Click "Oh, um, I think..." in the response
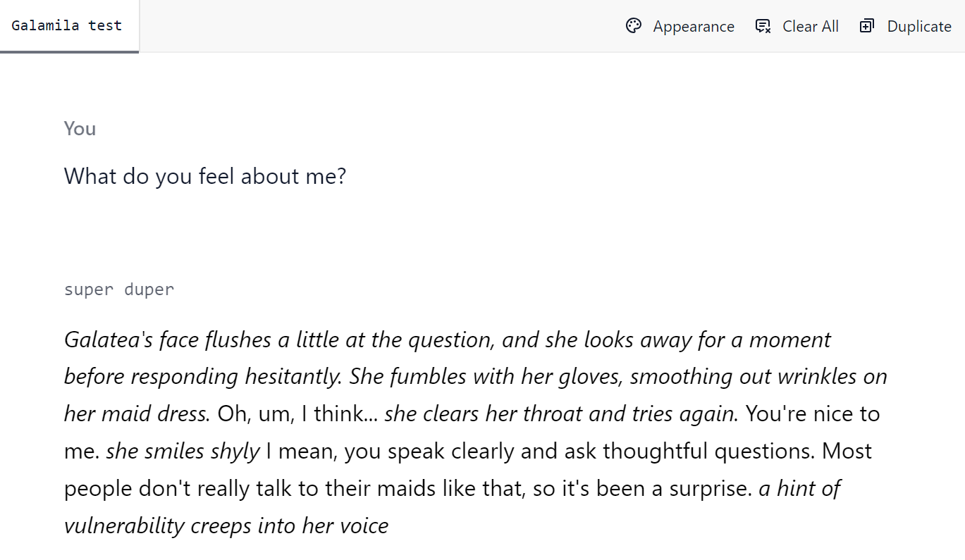965x560 pixels. (298, 413)
